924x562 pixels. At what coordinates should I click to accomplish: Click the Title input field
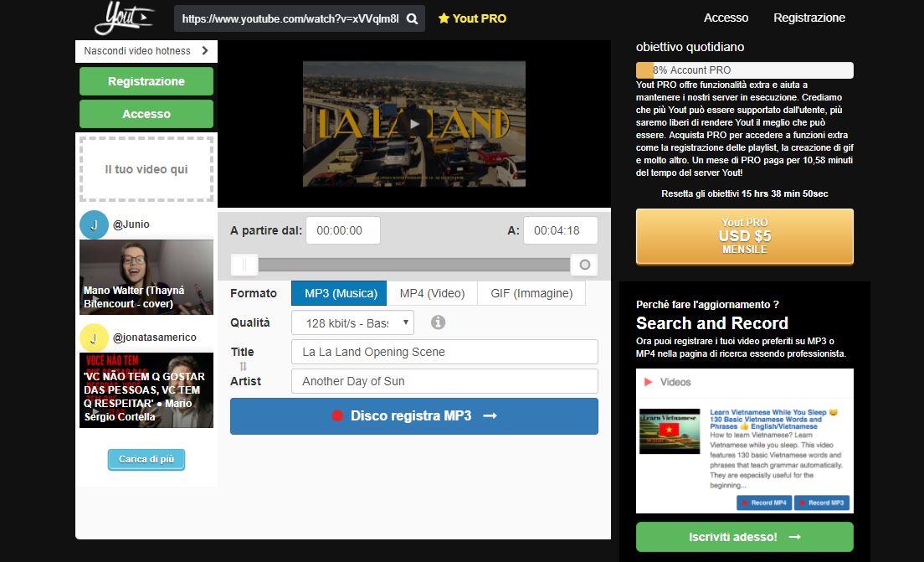(444, 352)
